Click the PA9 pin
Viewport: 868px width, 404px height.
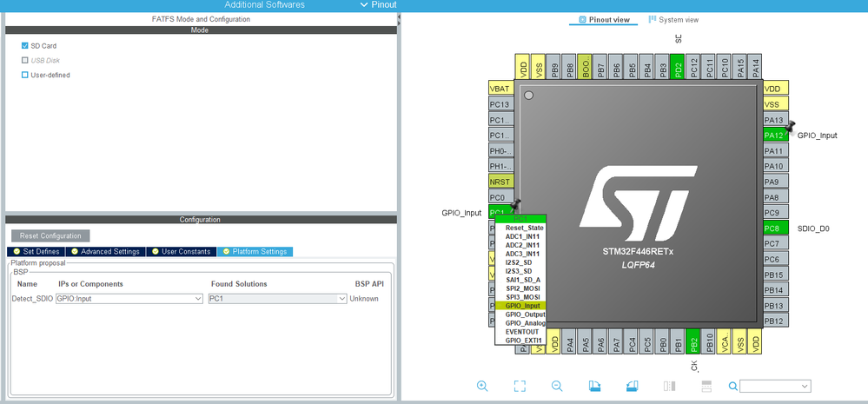tap(776, 182)
